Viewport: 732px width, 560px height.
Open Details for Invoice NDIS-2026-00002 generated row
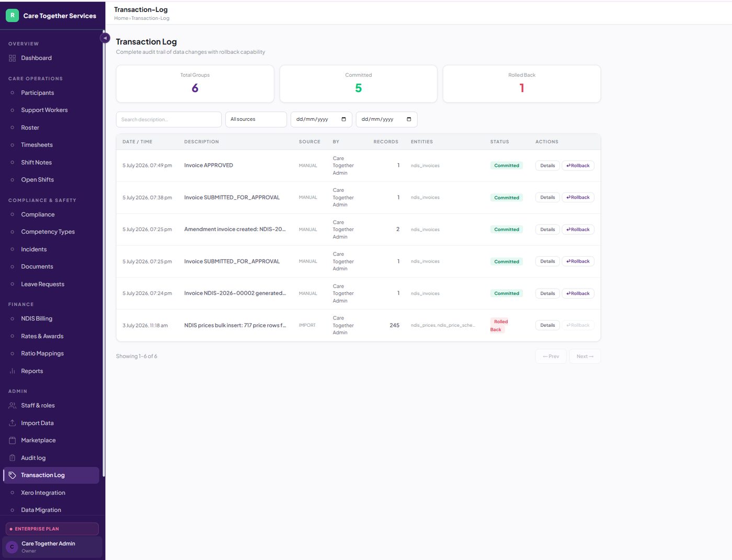click(x=547, y=293)
